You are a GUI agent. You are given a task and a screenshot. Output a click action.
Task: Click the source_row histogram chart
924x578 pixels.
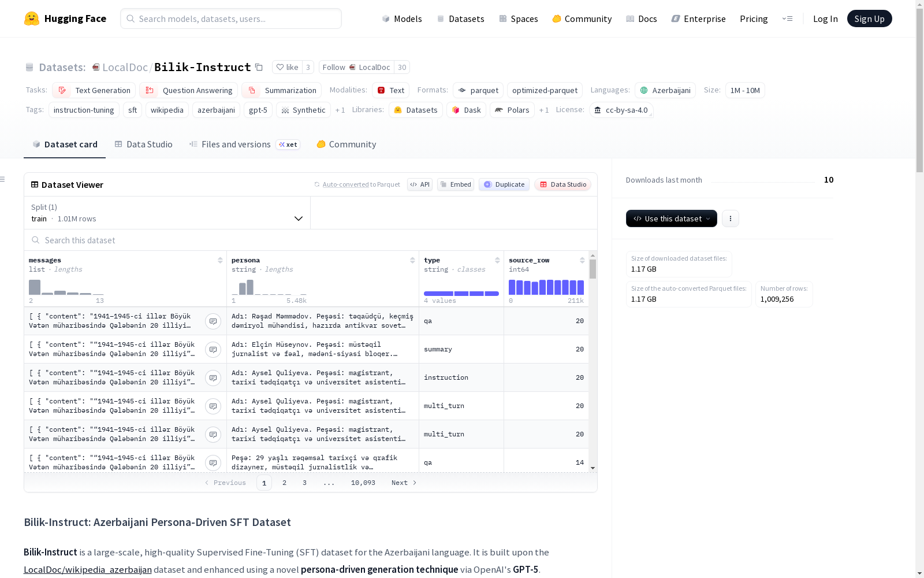point(546,287)
